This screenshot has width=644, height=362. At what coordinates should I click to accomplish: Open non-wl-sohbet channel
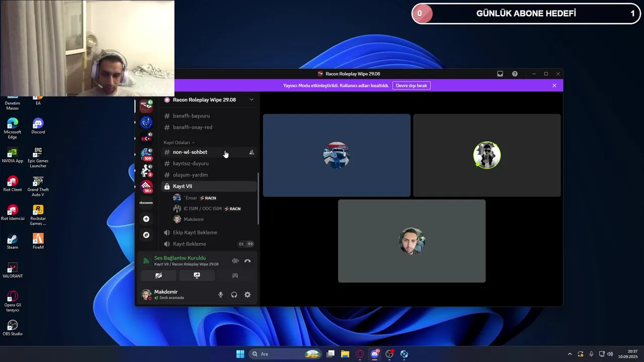209,152
